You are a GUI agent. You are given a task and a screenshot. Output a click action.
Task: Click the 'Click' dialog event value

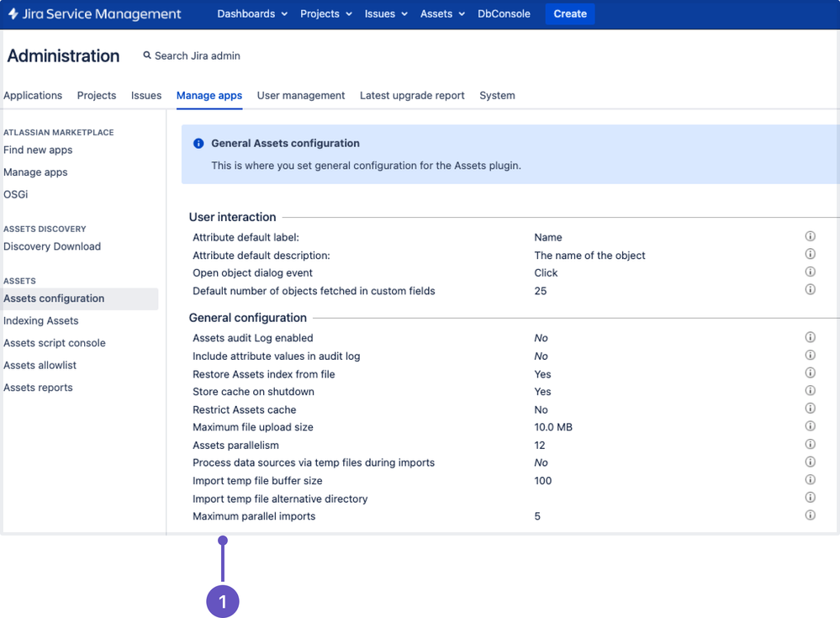pyautogui.click(x=546, y=273)
